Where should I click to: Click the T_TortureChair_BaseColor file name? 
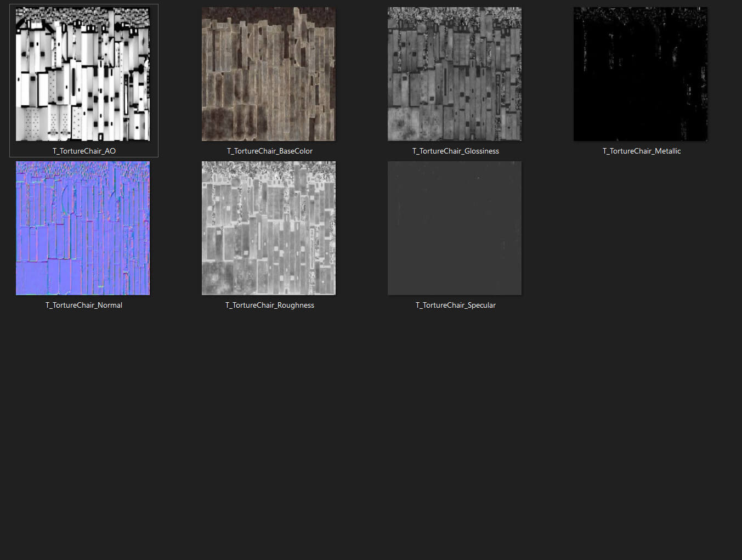[270, 151]
